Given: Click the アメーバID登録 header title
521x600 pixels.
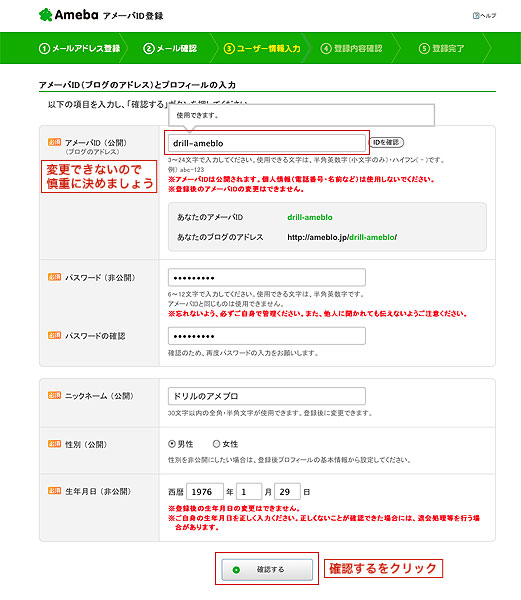Looking at the screenshot, I should coord(133,16).
